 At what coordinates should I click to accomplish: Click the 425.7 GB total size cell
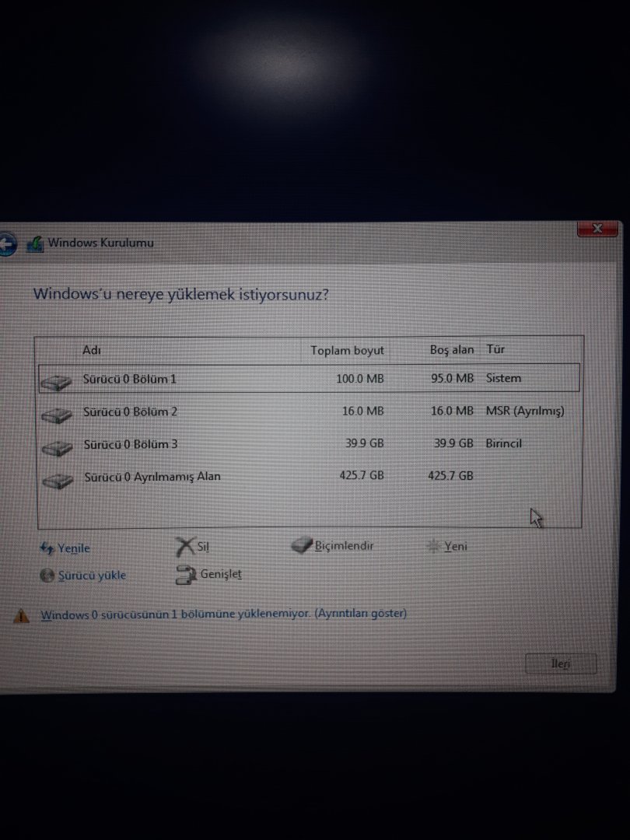(362, 475)
